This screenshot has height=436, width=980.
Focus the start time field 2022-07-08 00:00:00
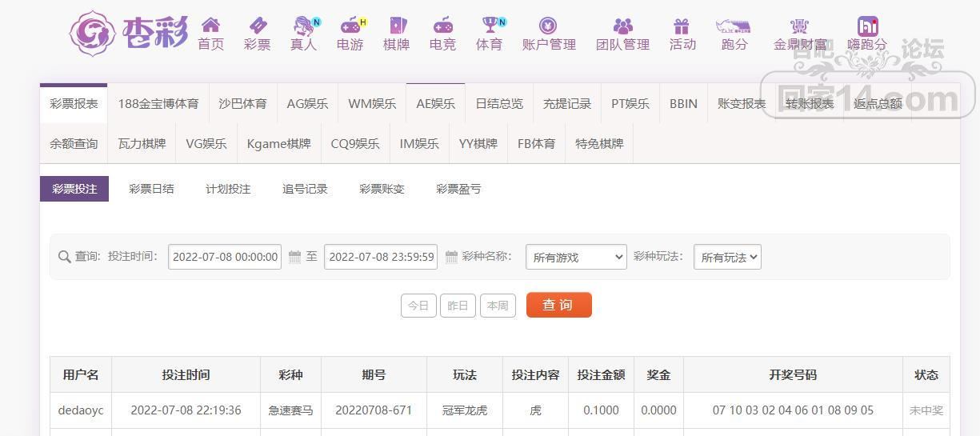click(x=225, y=257)
